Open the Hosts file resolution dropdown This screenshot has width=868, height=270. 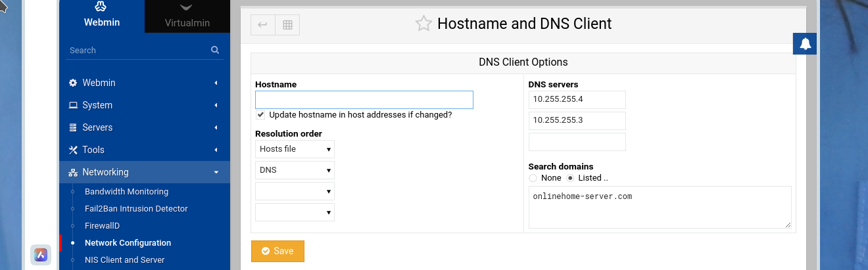coord(295,149)
